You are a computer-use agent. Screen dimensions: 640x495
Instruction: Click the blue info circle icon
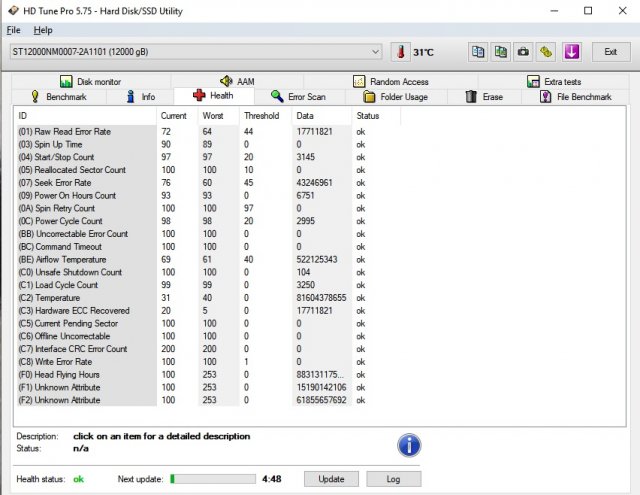coord(409,445)
